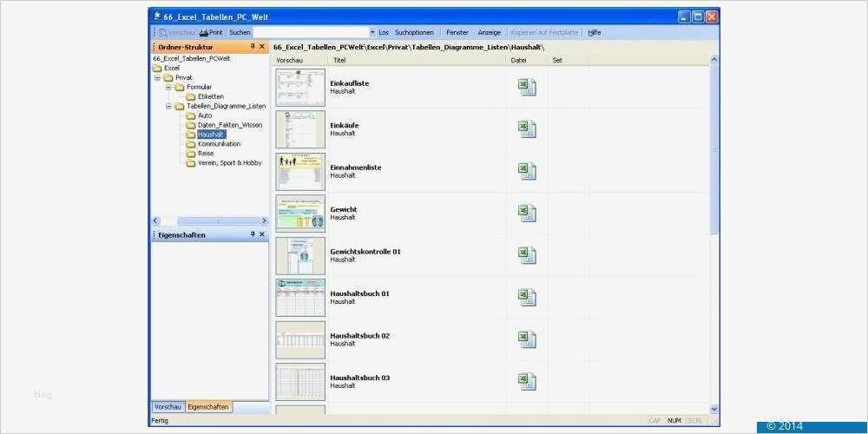Open the Excel file icon for Einkaufliste
Viewport: 868px width, 434px height.
[527, 88]
